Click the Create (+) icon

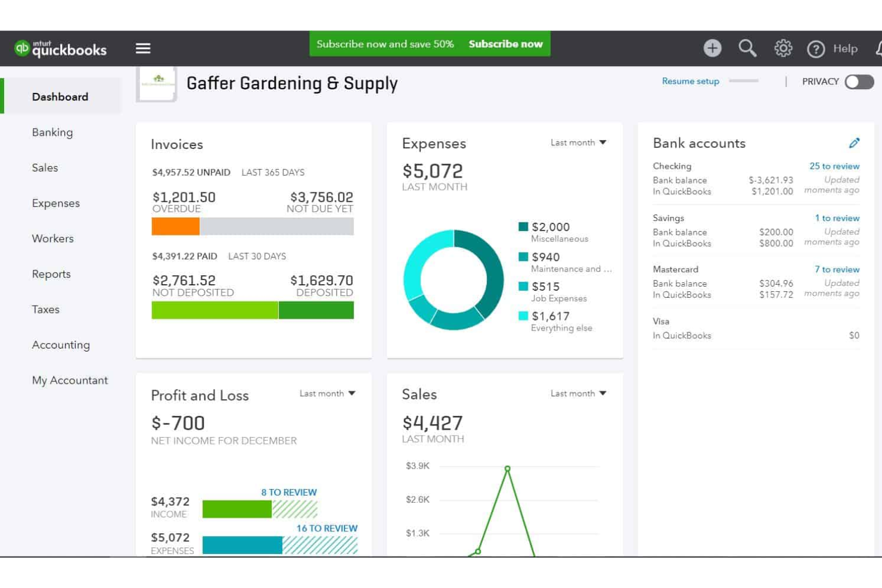click(712, 48)
